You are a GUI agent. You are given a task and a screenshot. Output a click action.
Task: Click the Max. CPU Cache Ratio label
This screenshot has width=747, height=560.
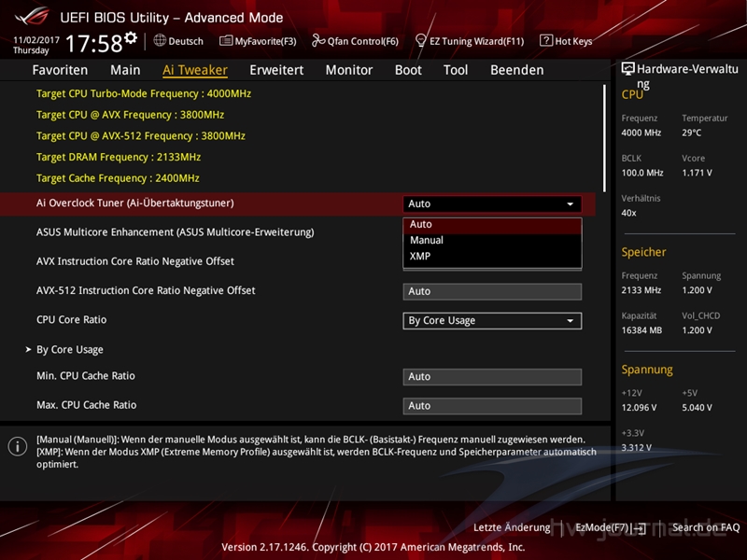[x=87, y=405]
